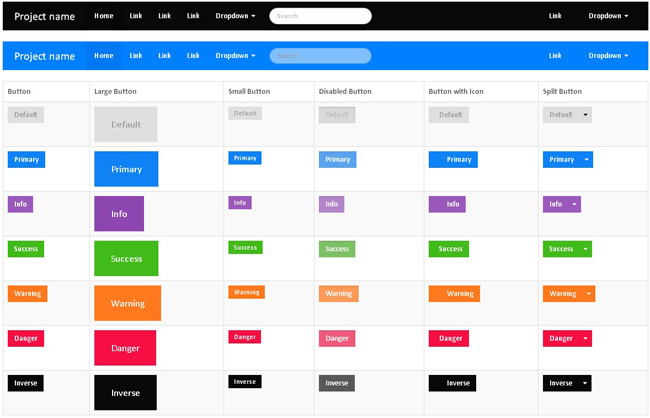Click the large Default button

[x=126, y=125]
